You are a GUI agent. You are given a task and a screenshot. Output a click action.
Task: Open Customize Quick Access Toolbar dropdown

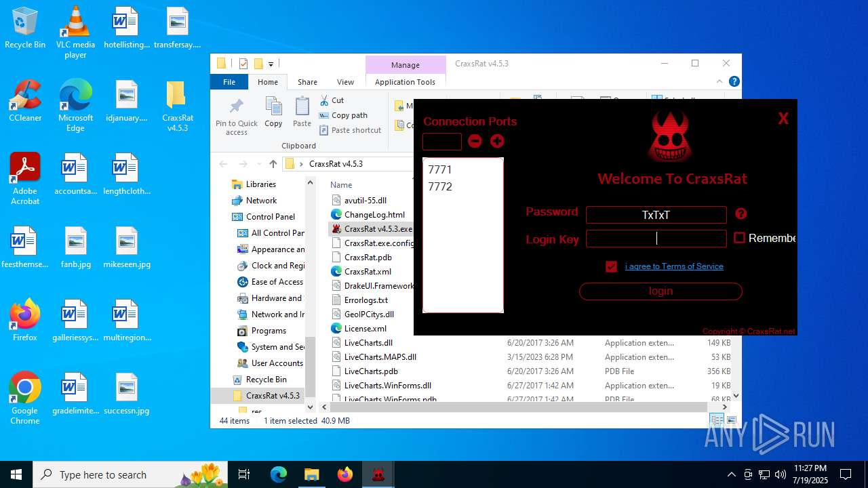coord(271,64)
